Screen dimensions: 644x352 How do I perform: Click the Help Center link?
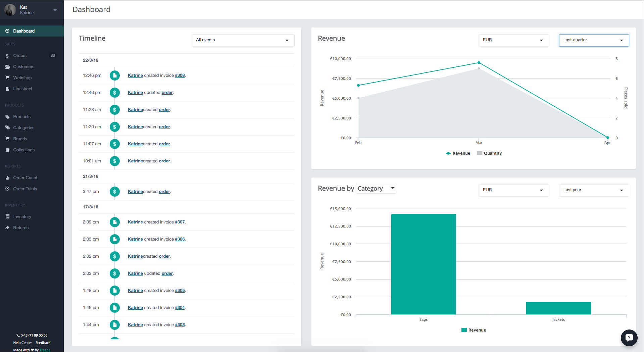tap(22, 343)
